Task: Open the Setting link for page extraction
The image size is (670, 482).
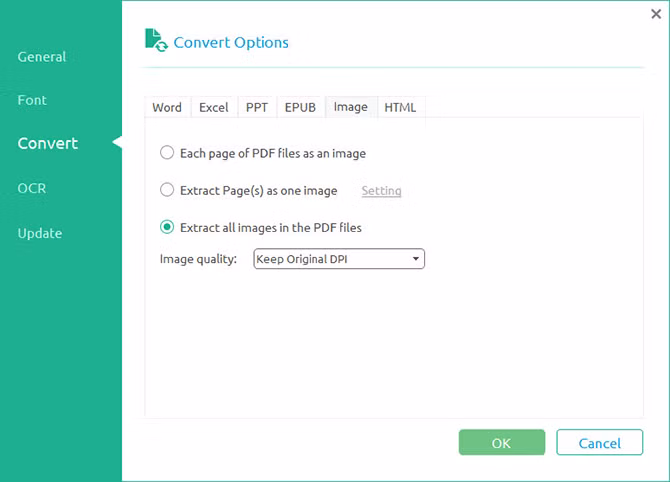Action: (382, 191)
